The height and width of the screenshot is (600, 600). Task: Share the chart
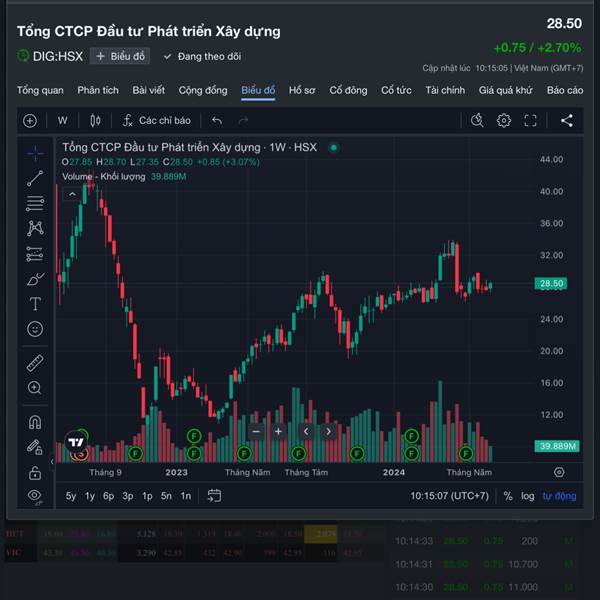click(567, 121)
